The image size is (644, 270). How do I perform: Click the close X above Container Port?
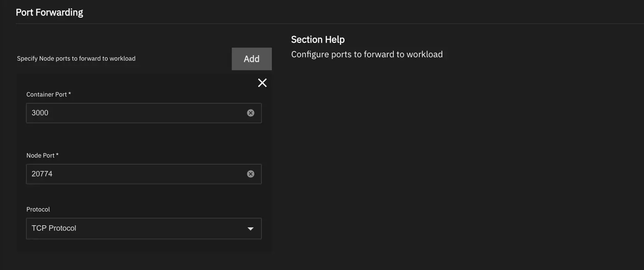click(x=262, y=83)
